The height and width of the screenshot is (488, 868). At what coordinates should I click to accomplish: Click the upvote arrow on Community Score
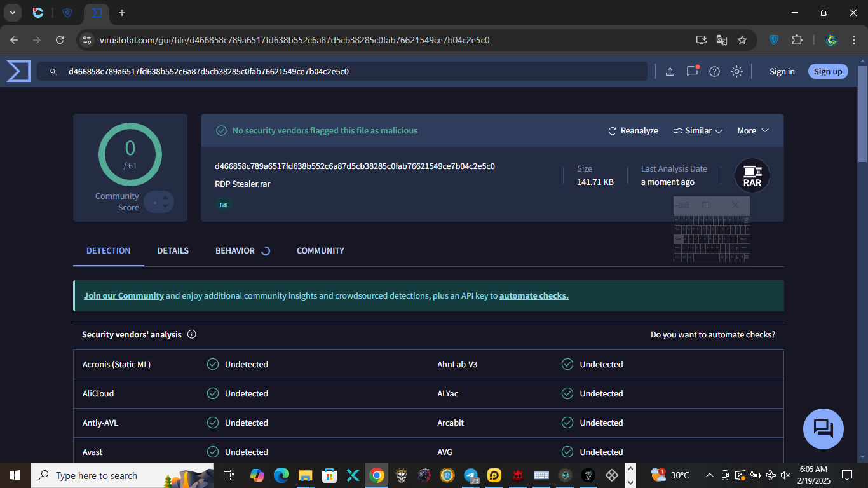point(166,198)
